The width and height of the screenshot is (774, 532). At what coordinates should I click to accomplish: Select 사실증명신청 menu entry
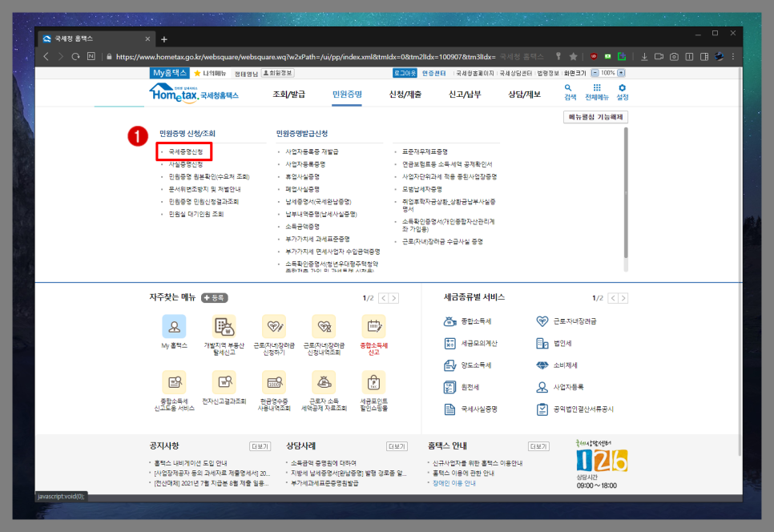(186, 164)
